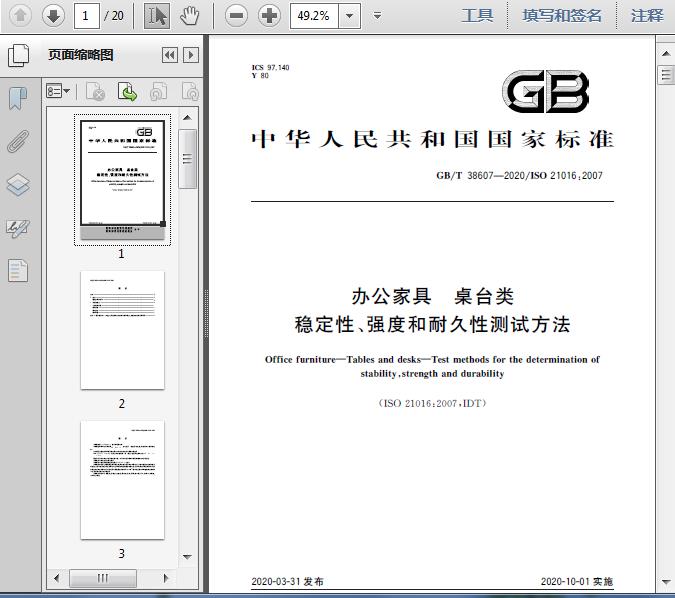The width and height of the screenshot is (675, 598).
Task: Click the panel splitter grip handle
Action: [x=206, y=314]
